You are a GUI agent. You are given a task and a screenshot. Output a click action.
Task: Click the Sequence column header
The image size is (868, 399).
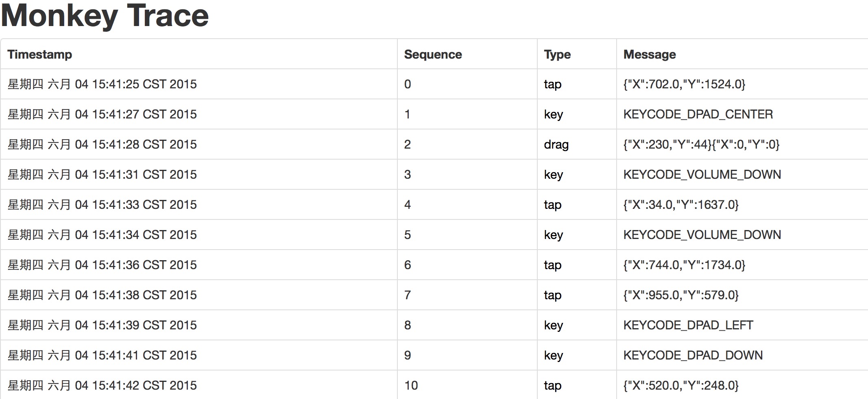[x=433, y=55]
